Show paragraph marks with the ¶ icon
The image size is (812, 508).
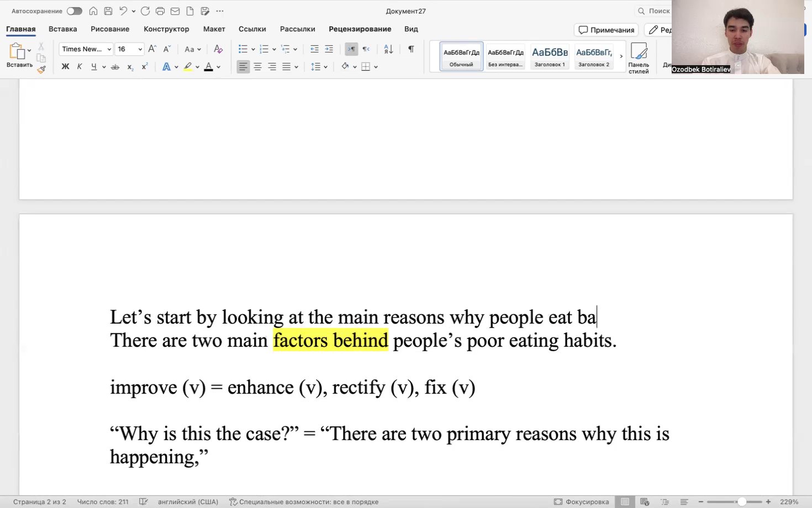(410, 49)
